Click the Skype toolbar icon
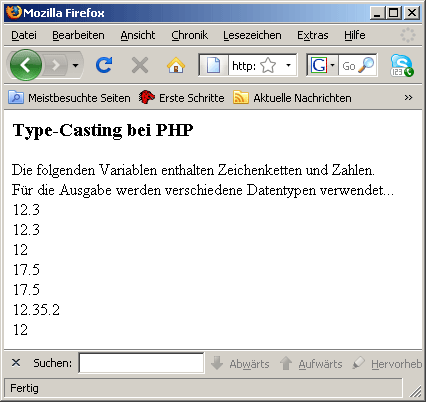 tap(402, 65)
